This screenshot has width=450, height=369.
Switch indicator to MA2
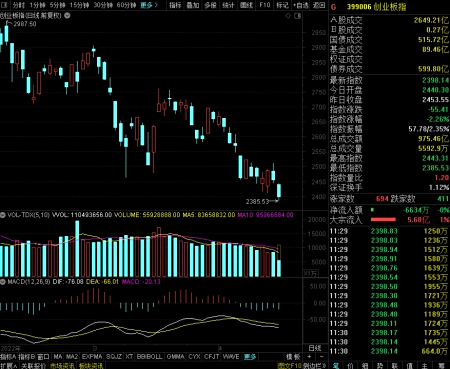pos(72,357)
